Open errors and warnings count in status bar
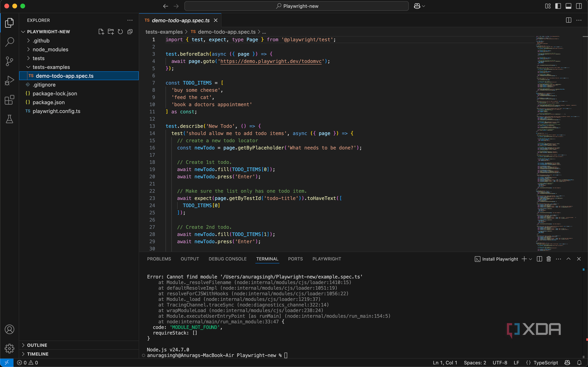This screenshot has height=367, width=588. [x=27, y=363]
